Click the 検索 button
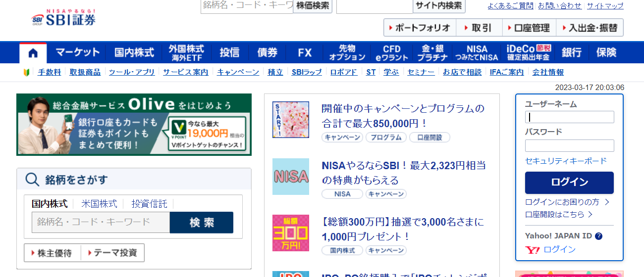 [x=202, y=223]
